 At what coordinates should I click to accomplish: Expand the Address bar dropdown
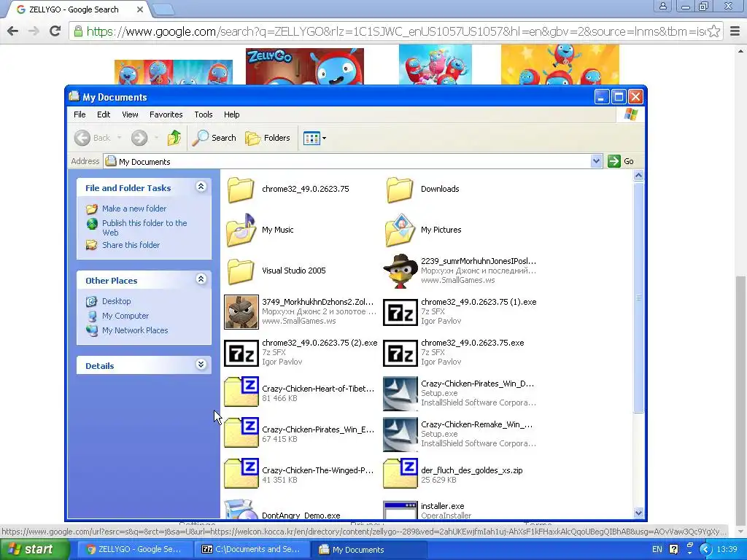[x=596, y=161]
